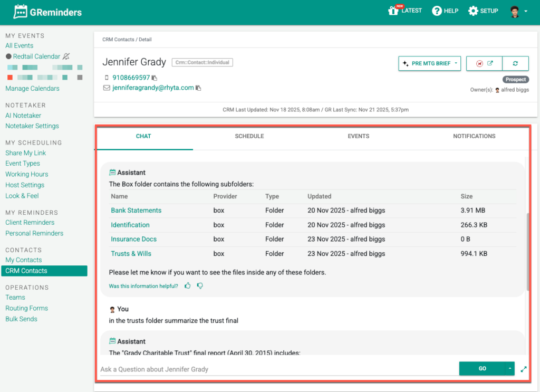Click the Ask a Question input field
Screen dimensions: 540x392
pyautogui.click(x=277, y=369)
